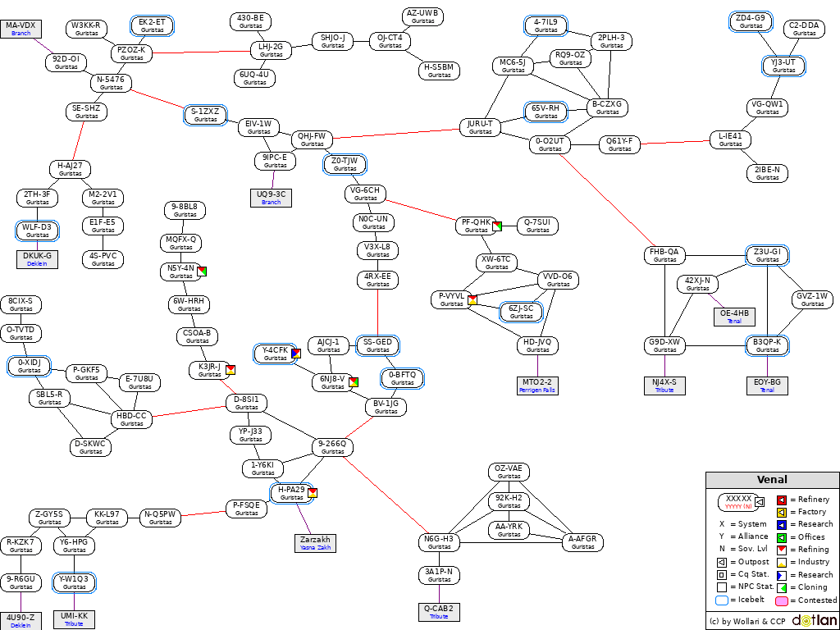The height and width of the screenshot is (630, 840).
Task: Click station icon beside N5Y-4N system
Action: click(x=202, y=272)
